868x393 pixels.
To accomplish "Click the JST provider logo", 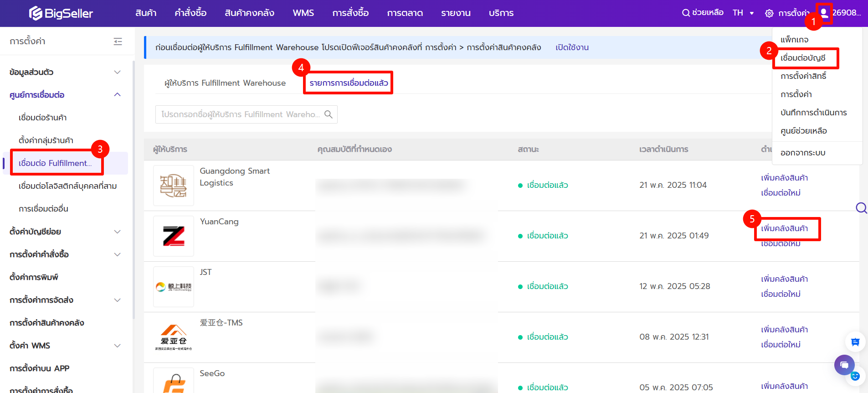I will pyautogui.click(x=174, y=287).
